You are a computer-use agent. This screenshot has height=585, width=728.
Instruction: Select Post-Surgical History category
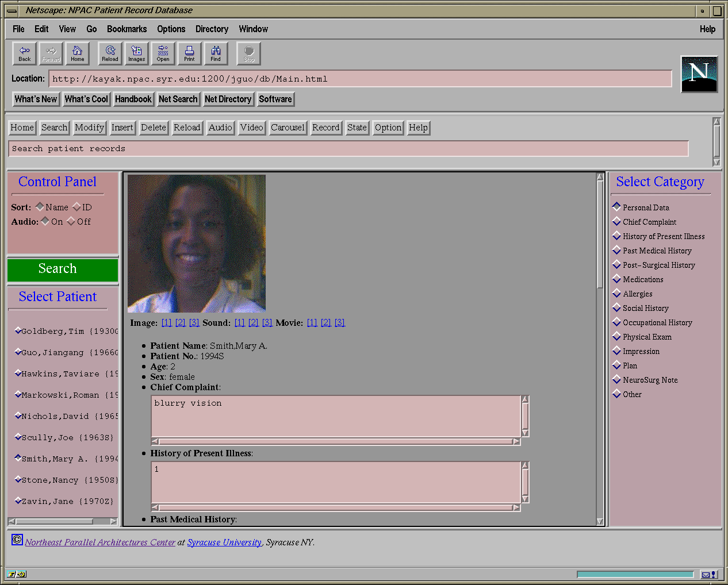tap(616, 264)
